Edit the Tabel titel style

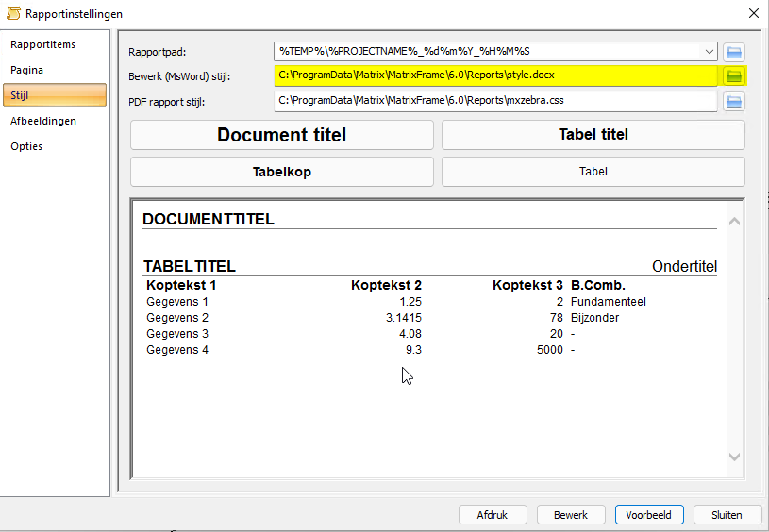coord(593,135)
